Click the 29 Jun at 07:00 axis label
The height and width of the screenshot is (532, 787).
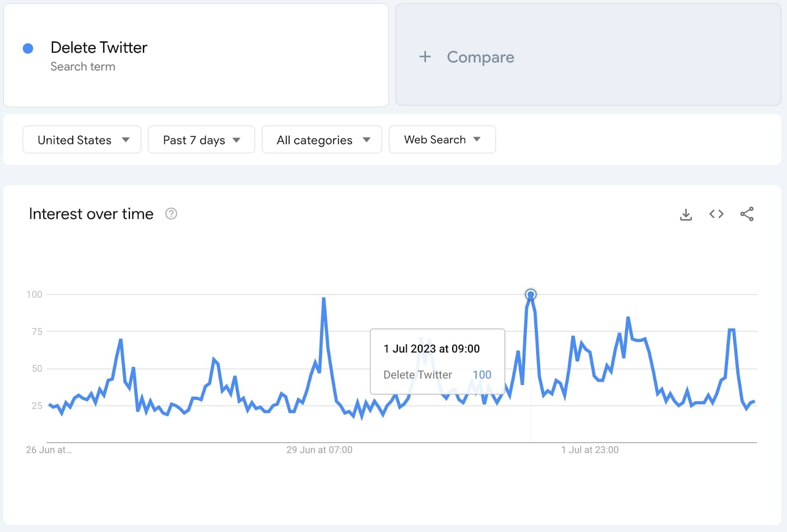tap(319, 450)
